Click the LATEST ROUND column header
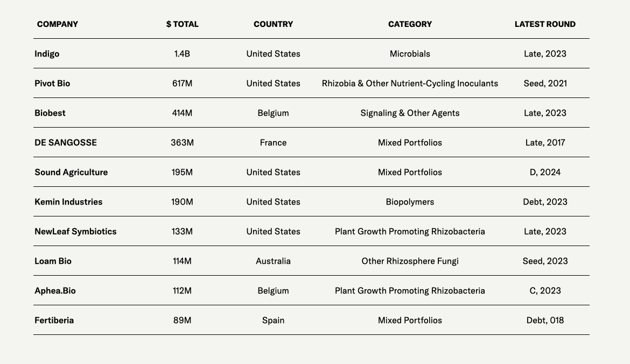Image resolution: width=630 pixels, height=364 pixels. [x=545, y=24]
